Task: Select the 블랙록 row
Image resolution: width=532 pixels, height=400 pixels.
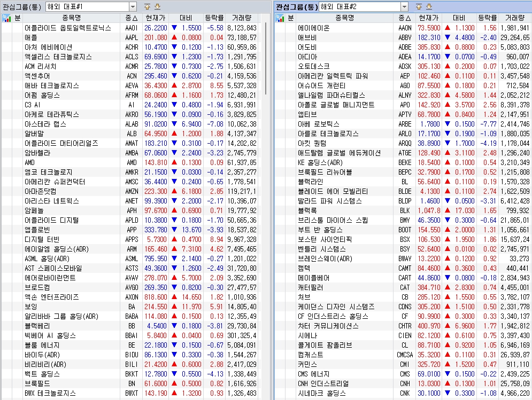Action: (403, 210)
